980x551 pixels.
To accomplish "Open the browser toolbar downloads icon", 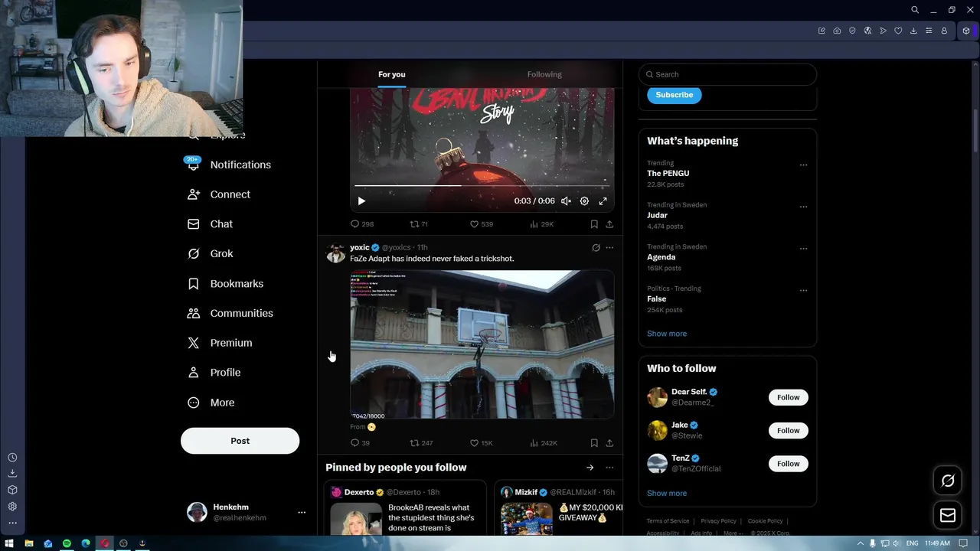I will [913, 31].
